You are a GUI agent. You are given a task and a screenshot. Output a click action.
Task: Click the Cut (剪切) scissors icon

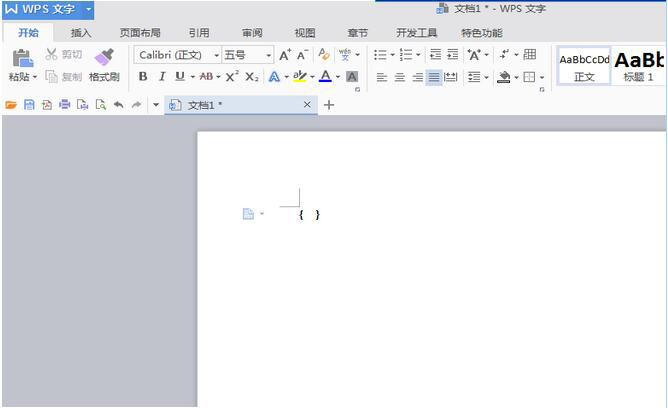pyautogui.click(x=51, y=54)
